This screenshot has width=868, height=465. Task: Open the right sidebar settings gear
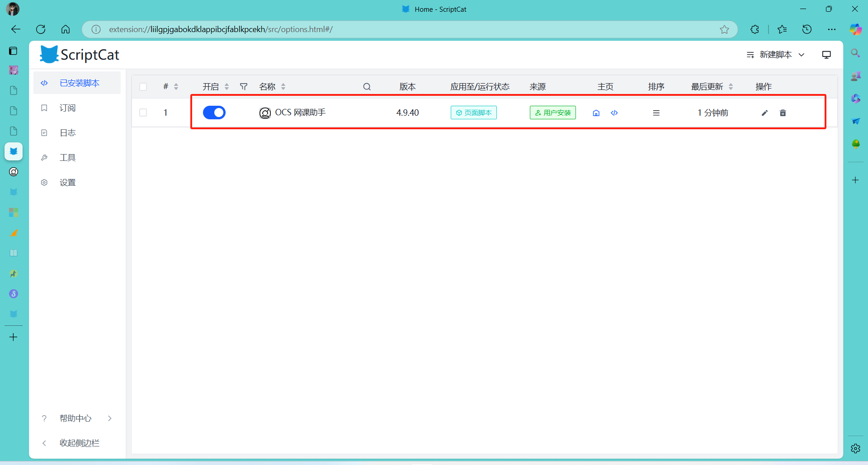click(x=855, y=449)
